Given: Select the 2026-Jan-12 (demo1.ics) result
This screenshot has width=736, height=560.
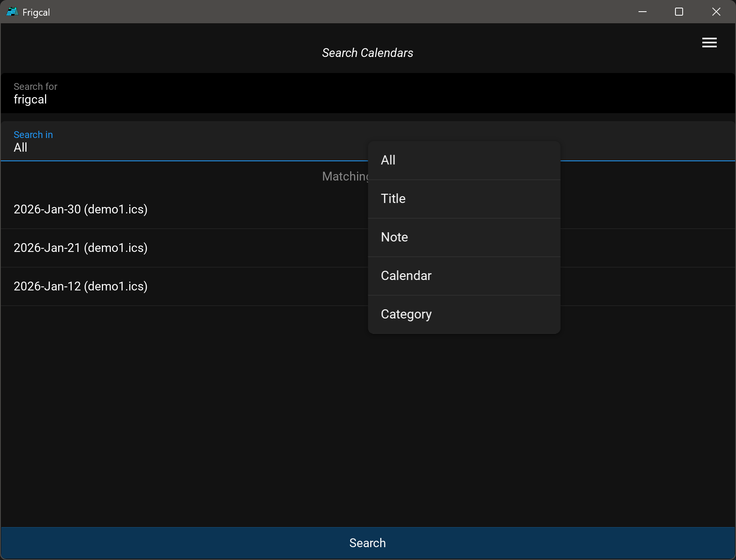Looking at the screenshot, I should point(81,286).
